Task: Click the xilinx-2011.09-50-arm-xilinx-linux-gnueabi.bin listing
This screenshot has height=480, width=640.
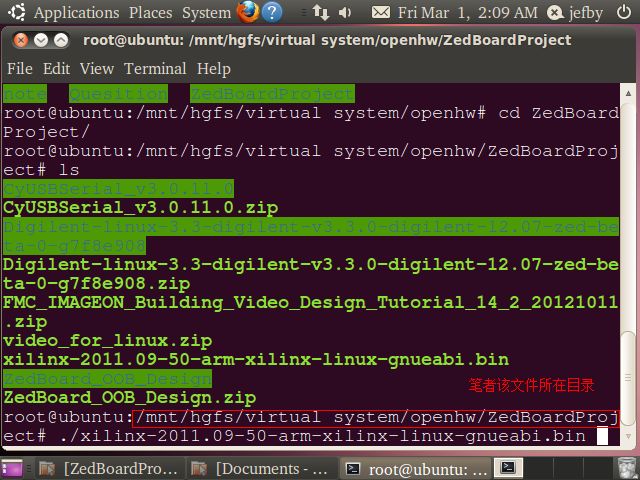Action: [x=256, y=360]
